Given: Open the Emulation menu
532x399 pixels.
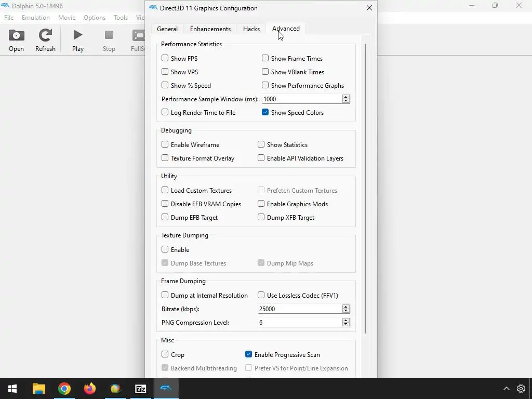Looking at the screenshot, I should [x=36, y=17].
